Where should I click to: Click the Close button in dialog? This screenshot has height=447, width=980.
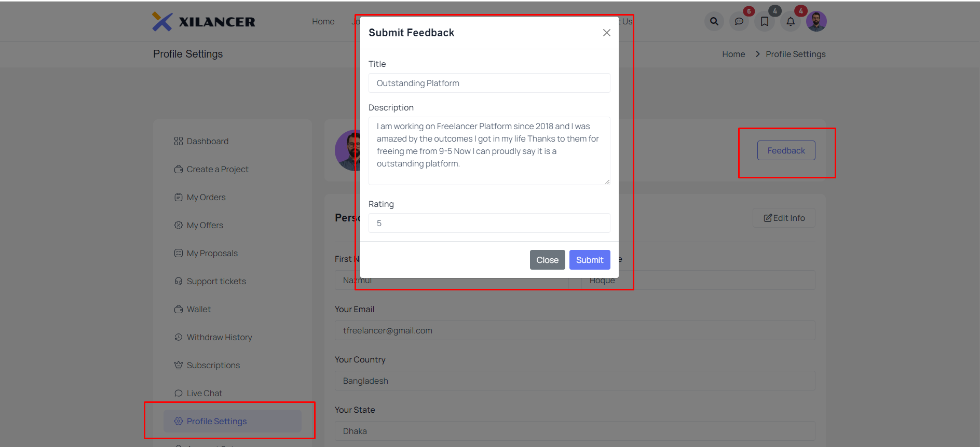pos(547,260)
